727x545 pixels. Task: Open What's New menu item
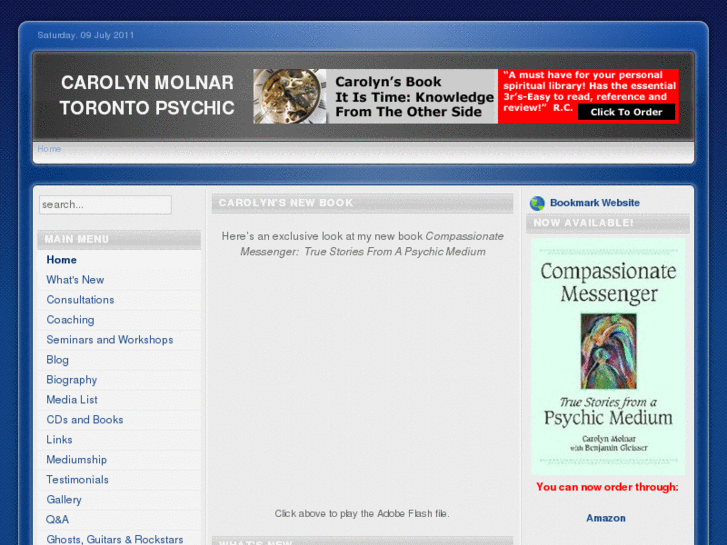(x=75, y=280)
